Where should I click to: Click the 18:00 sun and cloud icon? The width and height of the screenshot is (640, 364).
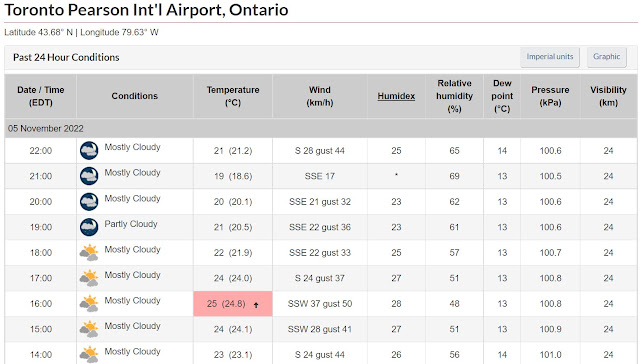coord(89,253)
